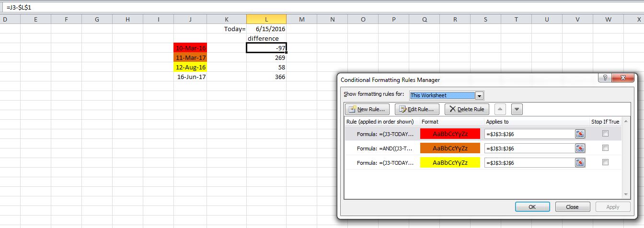Open the dialog Help question mark button
This screenshot has height=228, width=644.
[605, 78]
